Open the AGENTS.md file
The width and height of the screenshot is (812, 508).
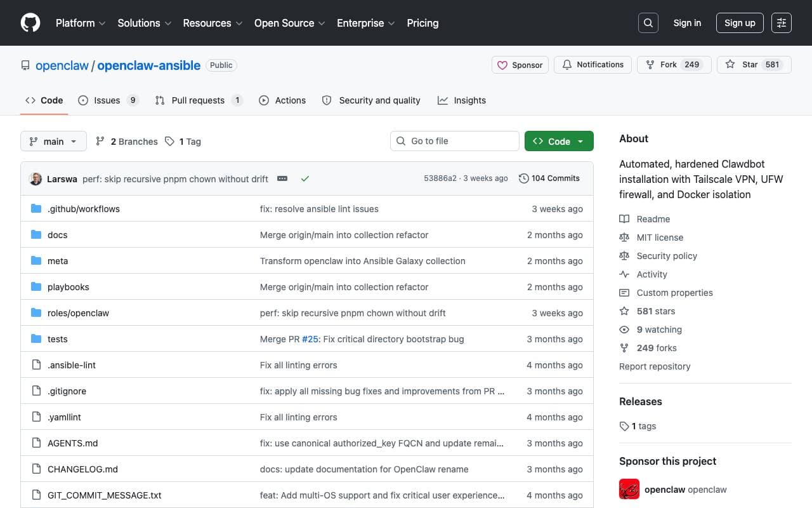pyautogui.click(x=73, y=443)
